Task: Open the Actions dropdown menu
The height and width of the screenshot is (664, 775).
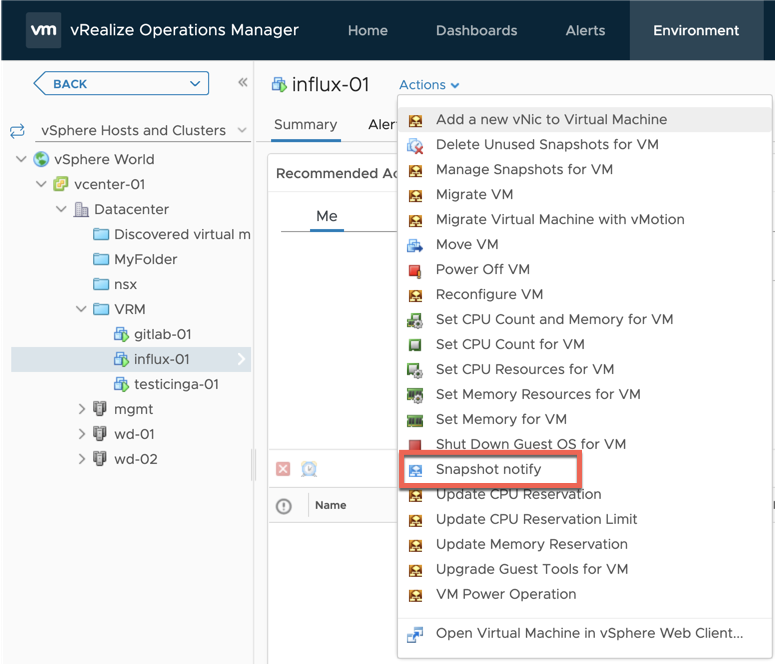Action: coord(429,85)
